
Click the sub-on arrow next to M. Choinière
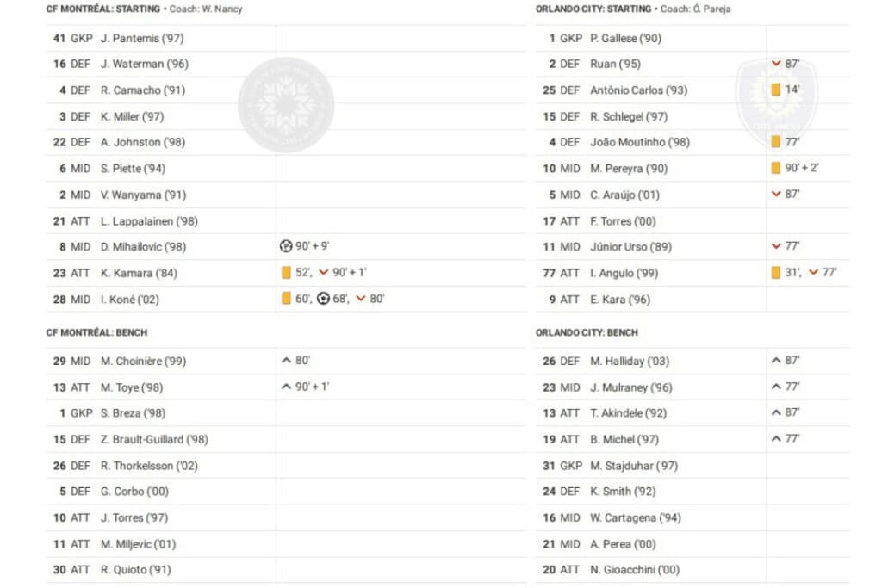[286, 361]
